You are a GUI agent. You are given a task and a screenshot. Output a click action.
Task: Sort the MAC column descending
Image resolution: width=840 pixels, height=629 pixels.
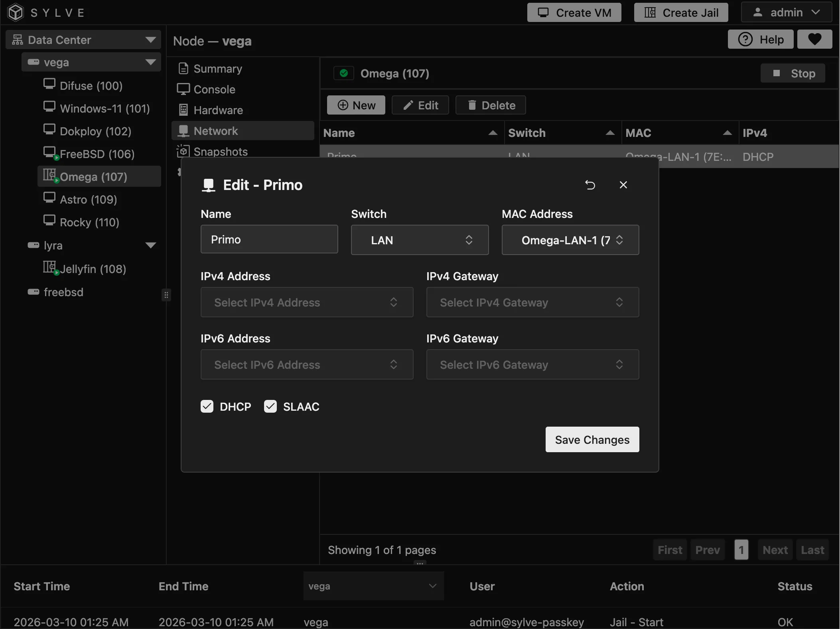[x=727, y=133]
